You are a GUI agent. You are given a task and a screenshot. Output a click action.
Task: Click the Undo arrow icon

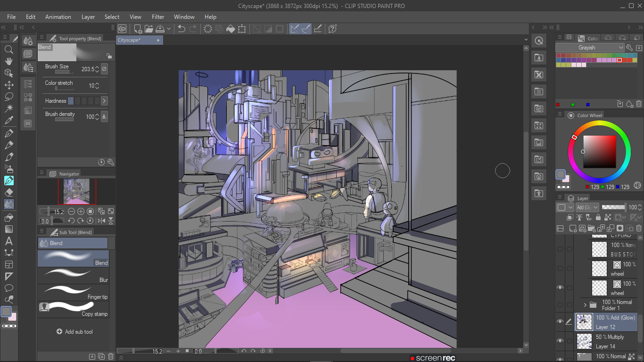coord(181,29)
